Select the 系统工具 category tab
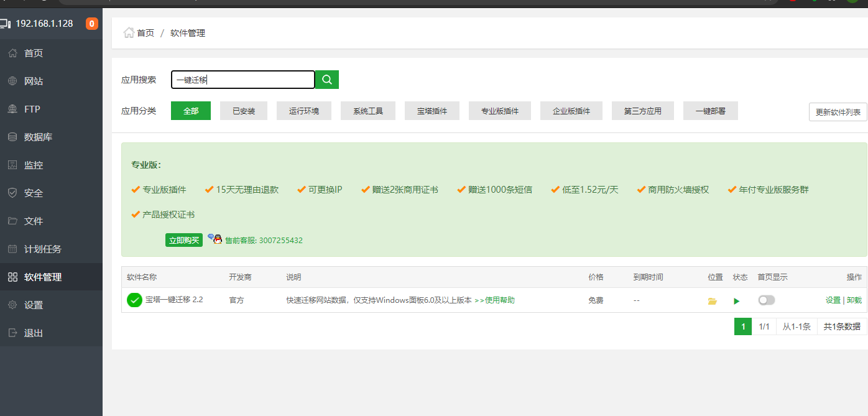The image size is (868, 416). 368,111
